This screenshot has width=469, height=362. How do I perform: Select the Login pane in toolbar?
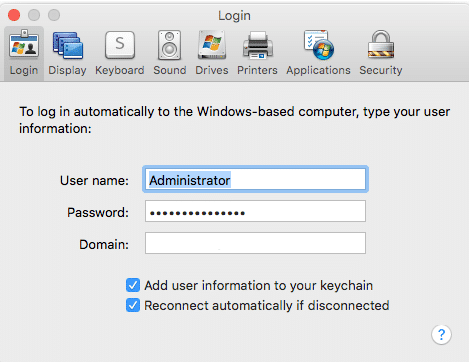pyautogui.click(x=24, y=53)
